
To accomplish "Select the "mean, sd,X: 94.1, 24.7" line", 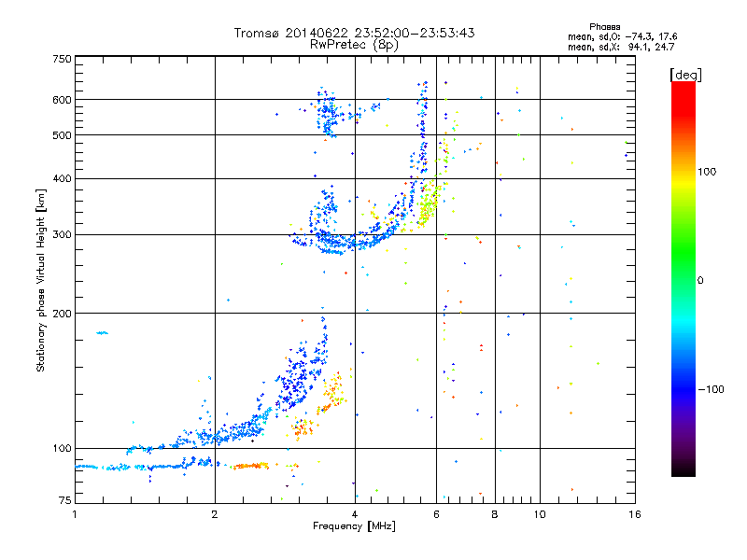I will click(621, 47).
